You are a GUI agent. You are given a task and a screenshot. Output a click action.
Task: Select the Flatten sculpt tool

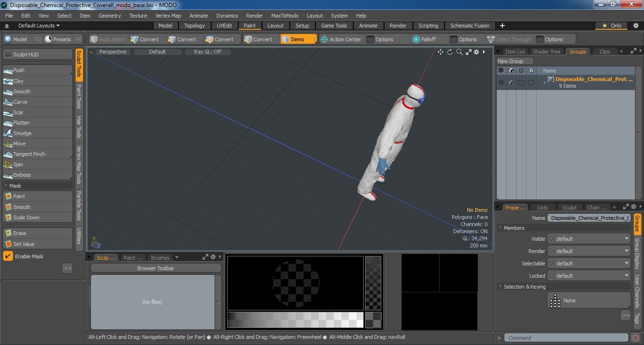[x=37, y=123]
